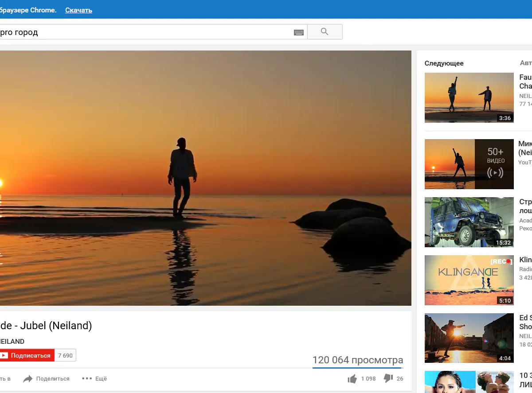Image resolution: width=532 pixels, height=393 pixels.
Task: Select the 4:04 sunset jump thumbnail
Action: pyautogui.click(x=469, y=338)
